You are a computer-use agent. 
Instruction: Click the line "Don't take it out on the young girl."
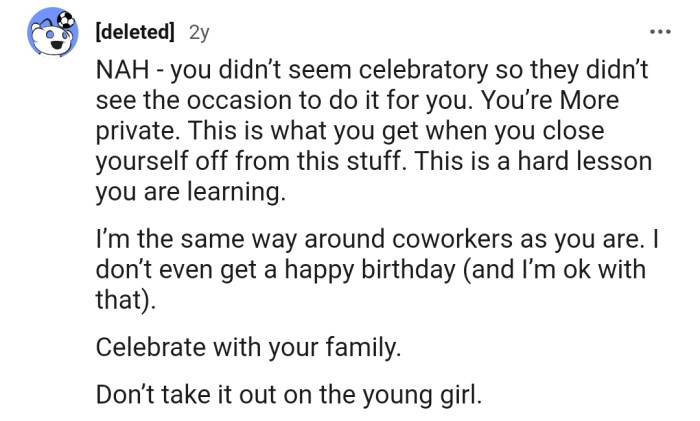click(289, 393)
